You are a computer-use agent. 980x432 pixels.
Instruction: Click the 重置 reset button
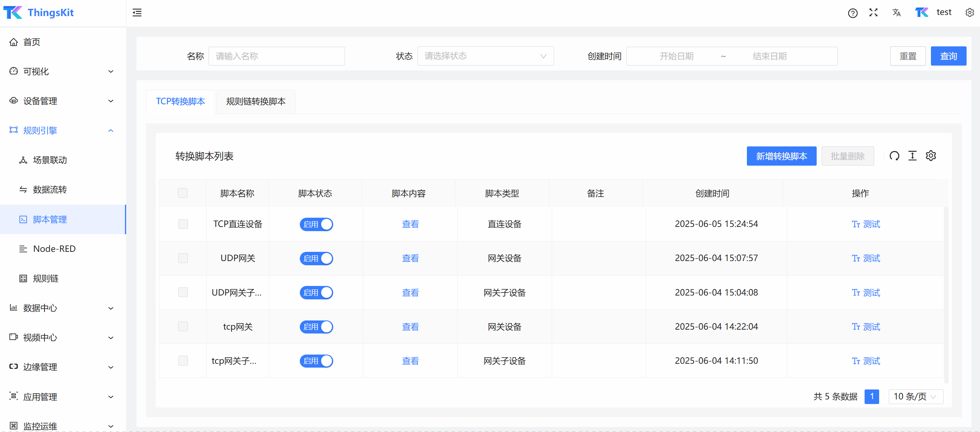point(908,56)
